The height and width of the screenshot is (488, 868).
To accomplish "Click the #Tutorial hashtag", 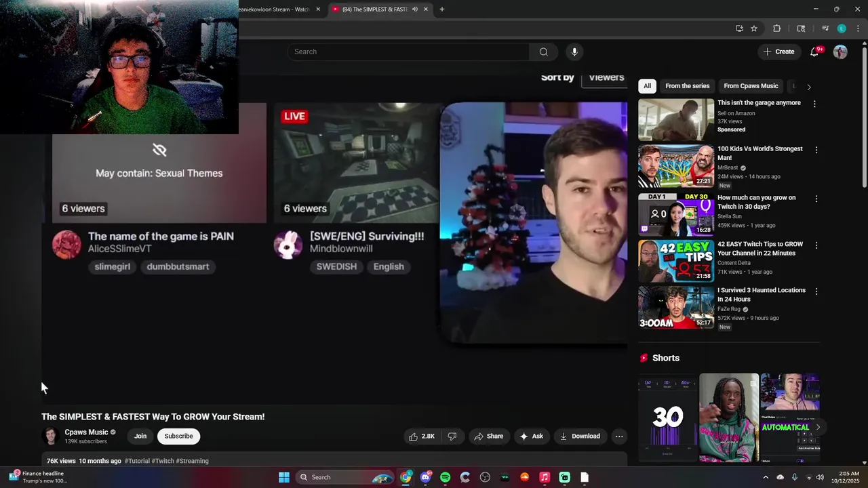I will point(137,461).
